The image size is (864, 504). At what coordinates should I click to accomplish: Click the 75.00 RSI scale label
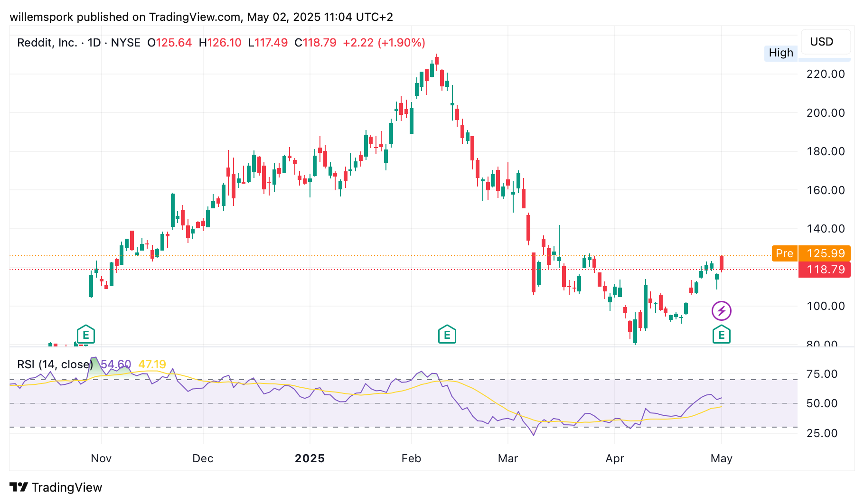822,374
